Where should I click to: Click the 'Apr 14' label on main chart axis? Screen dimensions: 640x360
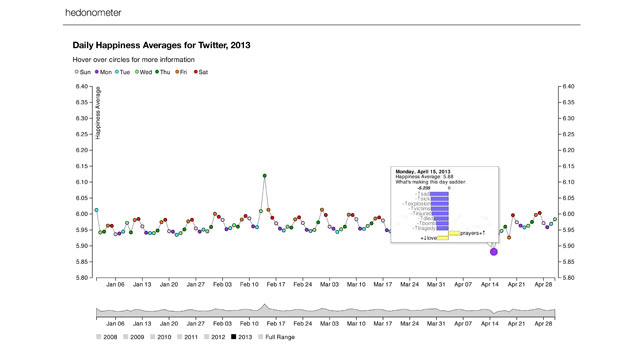490,284
